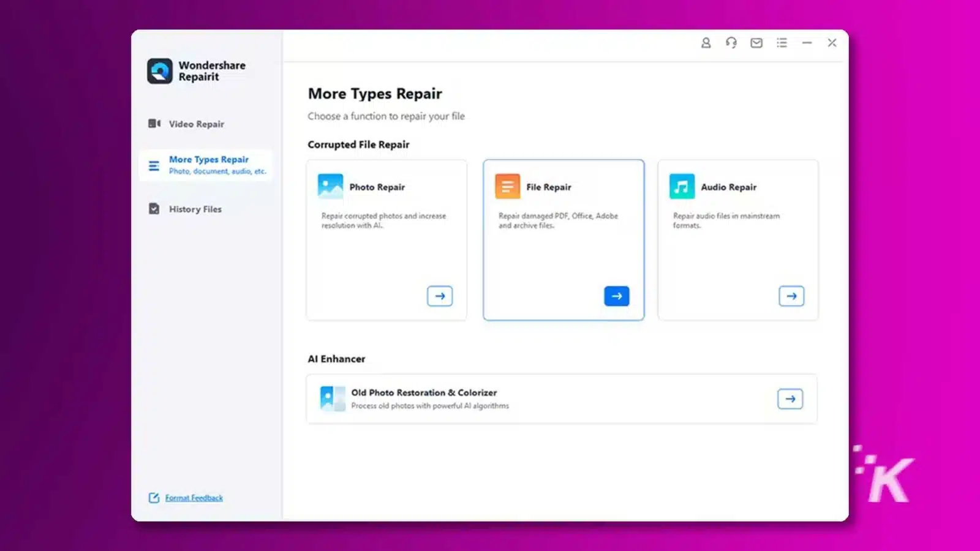Viewport: 980px width, 551px height.
Task: Click the Photo Repair picture icon
Action: (x=330, y=186)
